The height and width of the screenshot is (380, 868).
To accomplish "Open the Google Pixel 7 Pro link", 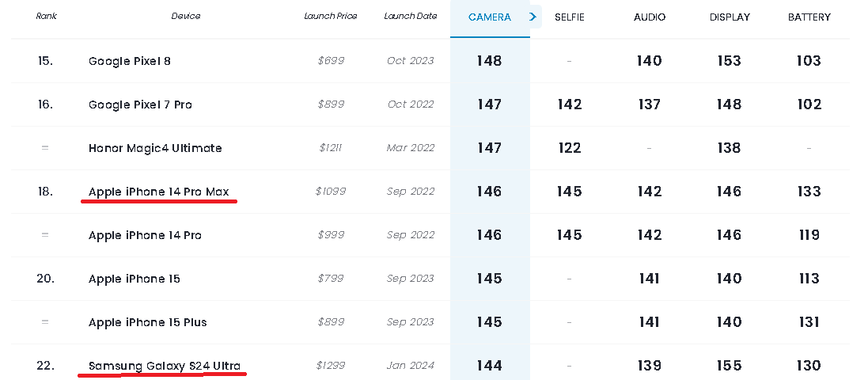I will 140,104.
